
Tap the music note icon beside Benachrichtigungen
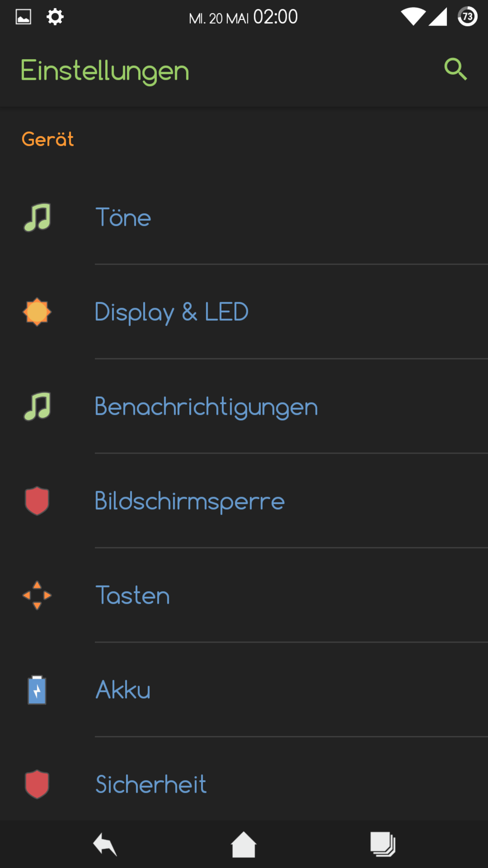point(37,406)
